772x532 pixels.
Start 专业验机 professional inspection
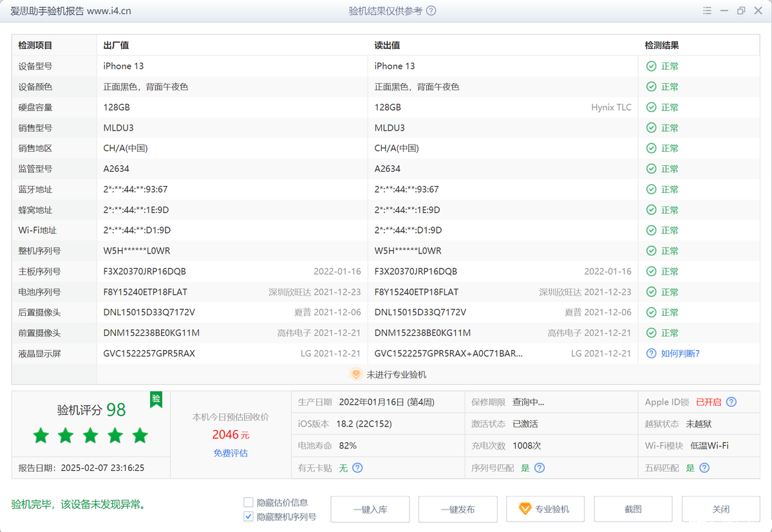tap(545, 509)
